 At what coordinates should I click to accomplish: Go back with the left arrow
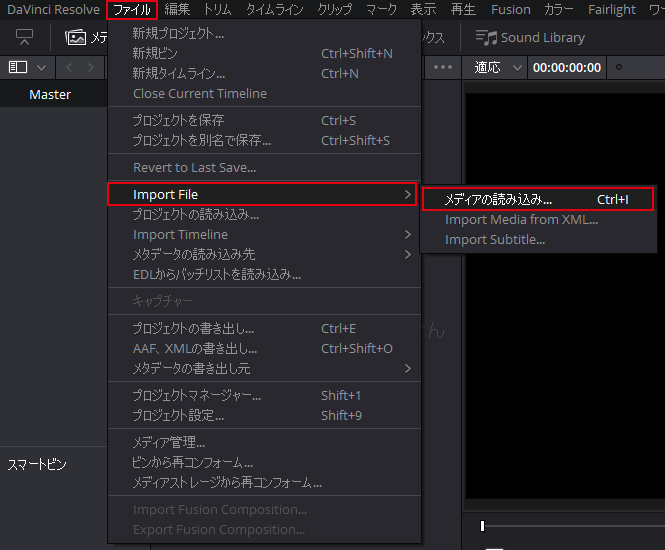[x=70, y=67]
